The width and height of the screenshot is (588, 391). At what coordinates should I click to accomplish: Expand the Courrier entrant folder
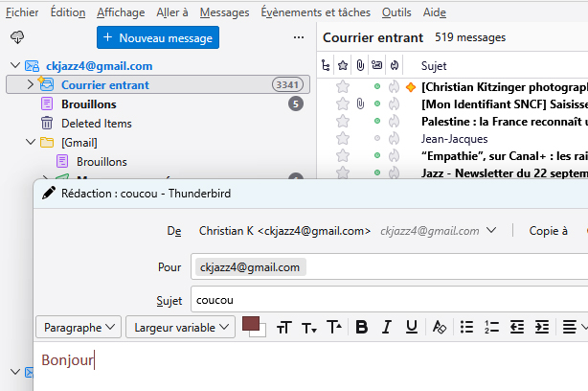(31, 84)
